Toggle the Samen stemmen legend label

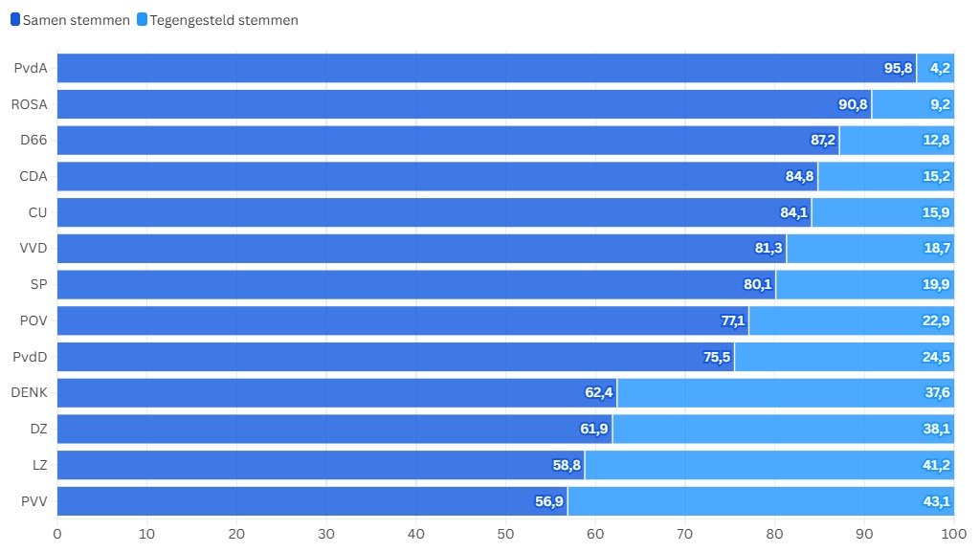tap(76, 20)
